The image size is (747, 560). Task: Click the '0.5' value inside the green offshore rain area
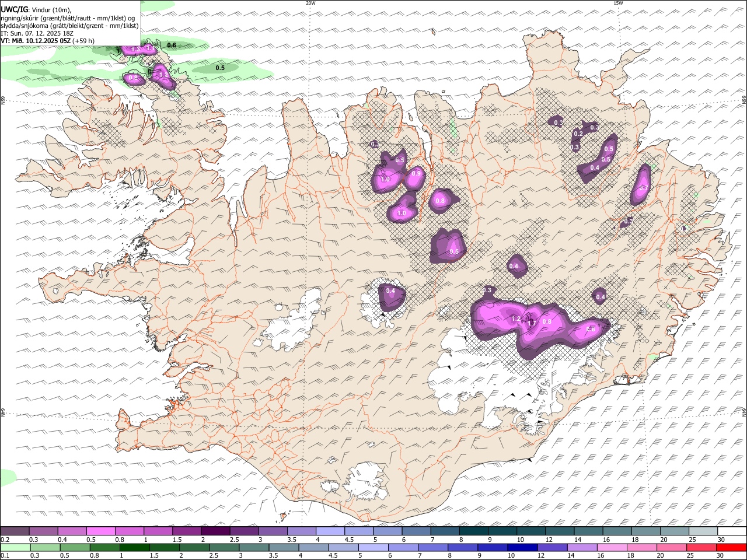[x=220, y=68]
